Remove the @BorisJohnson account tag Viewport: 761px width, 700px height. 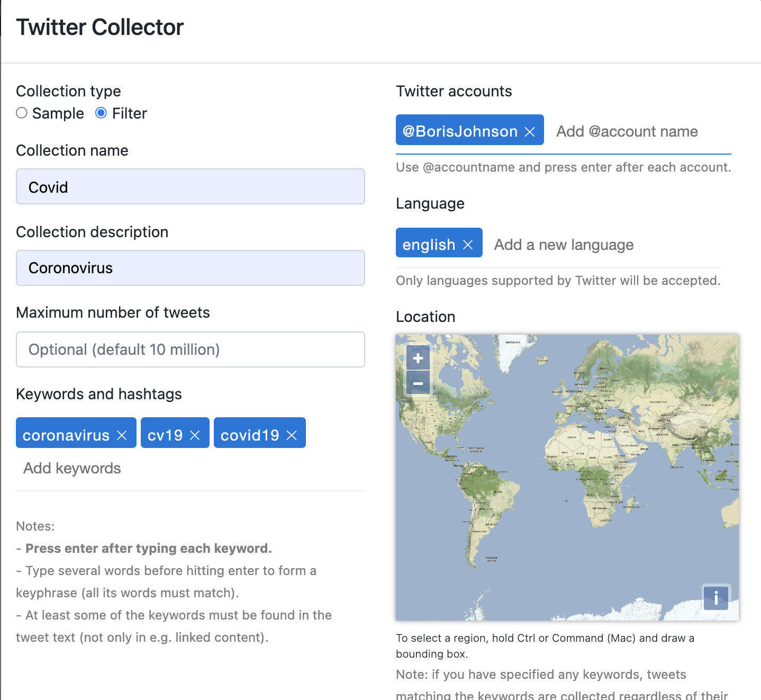(x=530, y=132)
